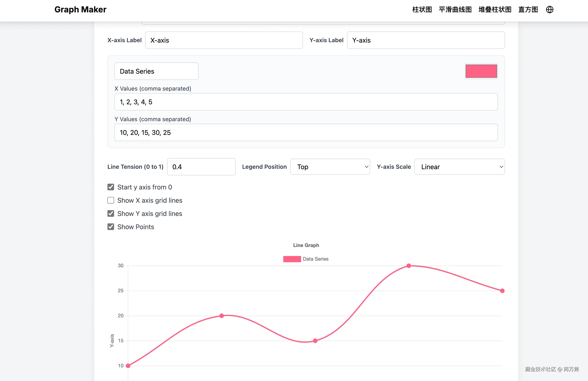Image resolution: width=588 pixels, height=381 pixels.
Task: Edit the Line Tension value
Action: coord(201,167)
